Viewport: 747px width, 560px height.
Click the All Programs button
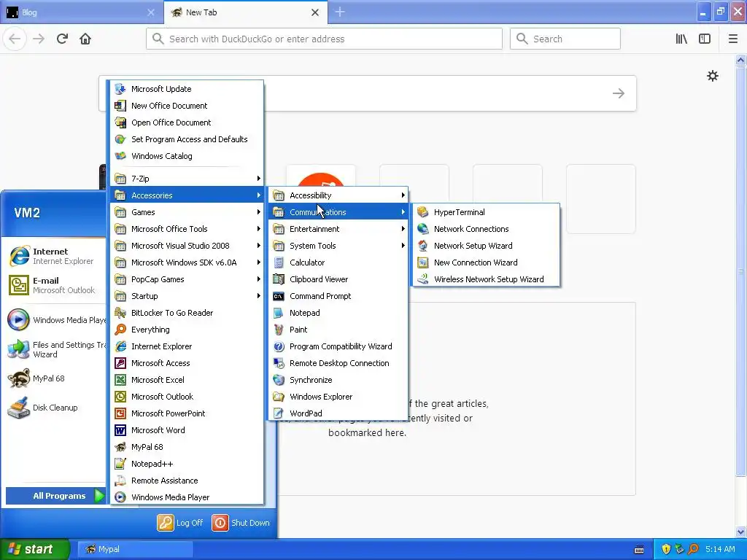click(x=55, y=496)
